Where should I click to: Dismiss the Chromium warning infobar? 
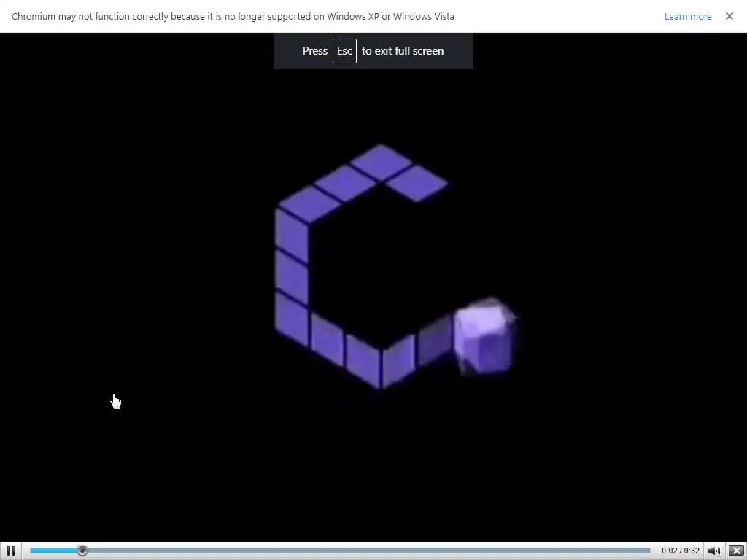pos(729,16)
